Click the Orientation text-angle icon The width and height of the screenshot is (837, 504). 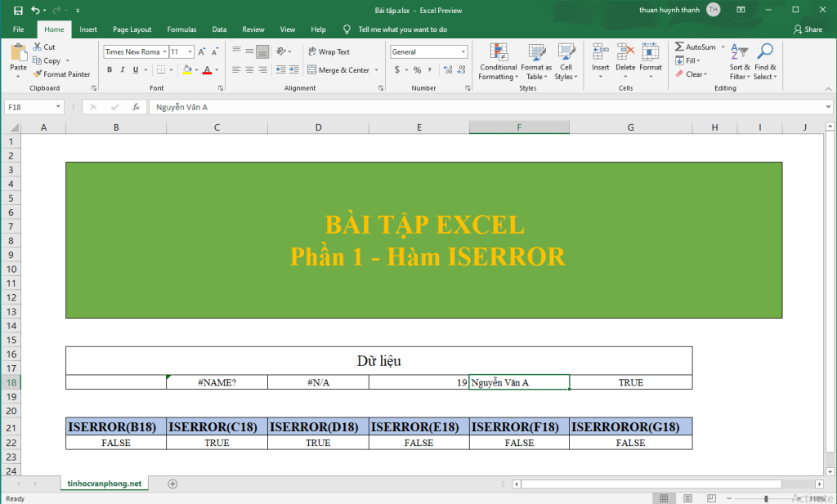[281, 51]
